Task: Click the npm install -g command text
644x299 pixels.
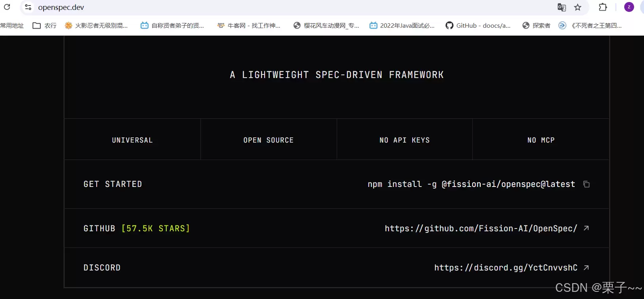Action: 471,184
